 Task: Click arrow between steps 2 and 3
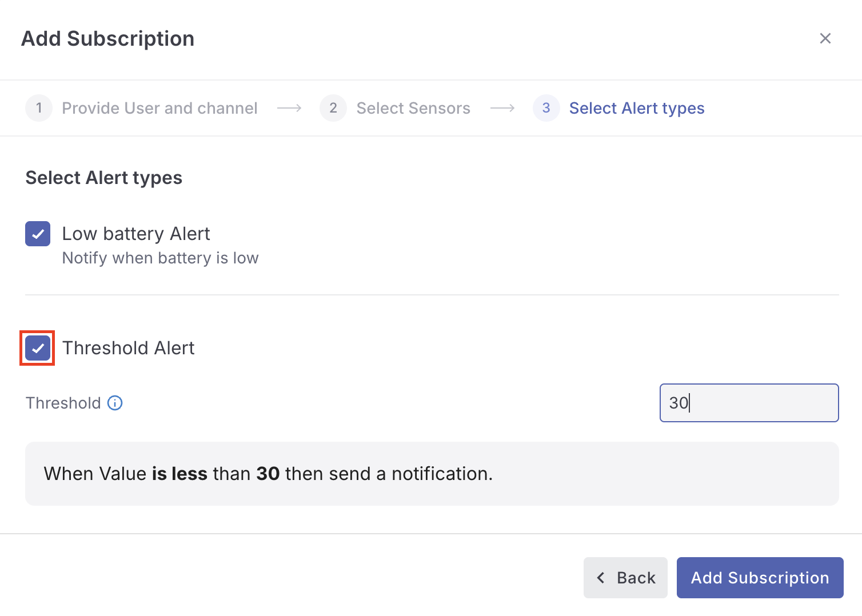tap(502, 108)
